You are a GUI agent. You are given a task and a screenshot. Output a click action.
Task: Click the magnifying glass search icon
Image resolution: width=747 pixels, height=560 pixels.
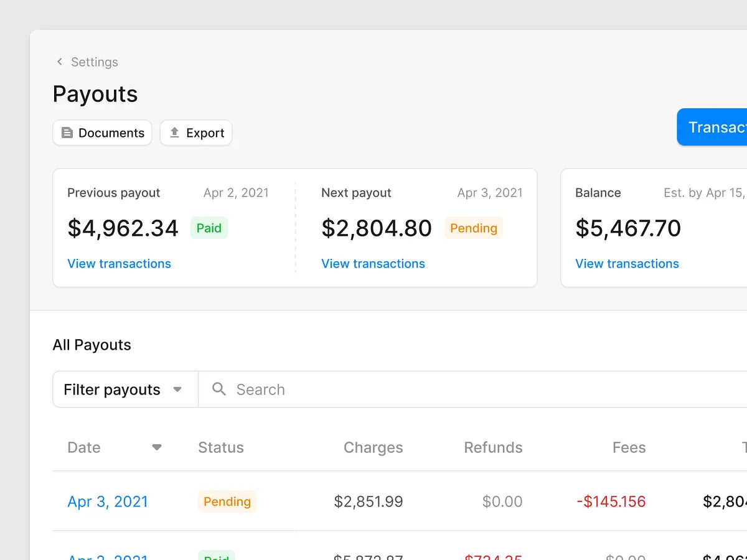pos(218,389)
